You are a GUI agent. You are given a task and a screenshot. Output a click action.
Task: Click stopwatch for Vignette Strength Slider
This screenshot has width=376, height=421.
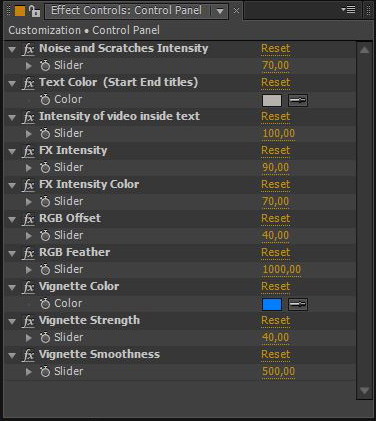pyautogui.click(x=45, y=338)
